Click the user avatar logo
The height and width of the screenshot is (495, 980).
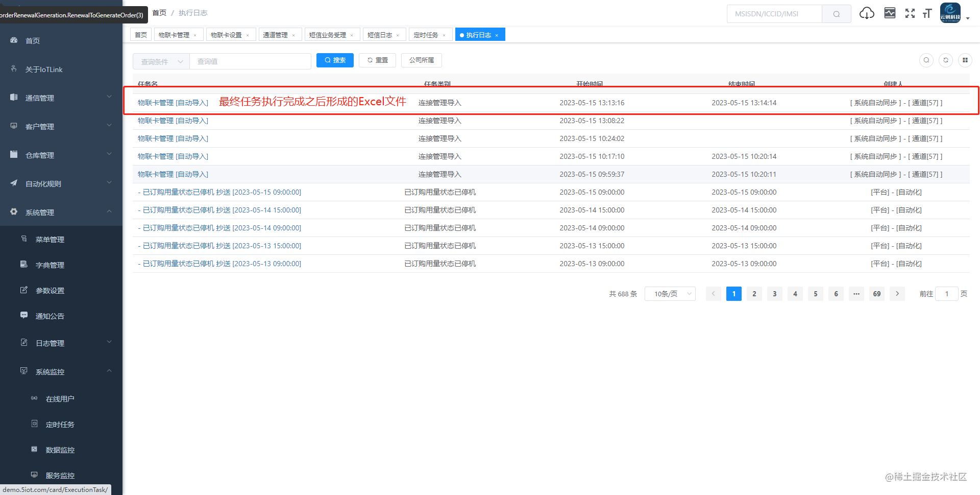[950, 13]
